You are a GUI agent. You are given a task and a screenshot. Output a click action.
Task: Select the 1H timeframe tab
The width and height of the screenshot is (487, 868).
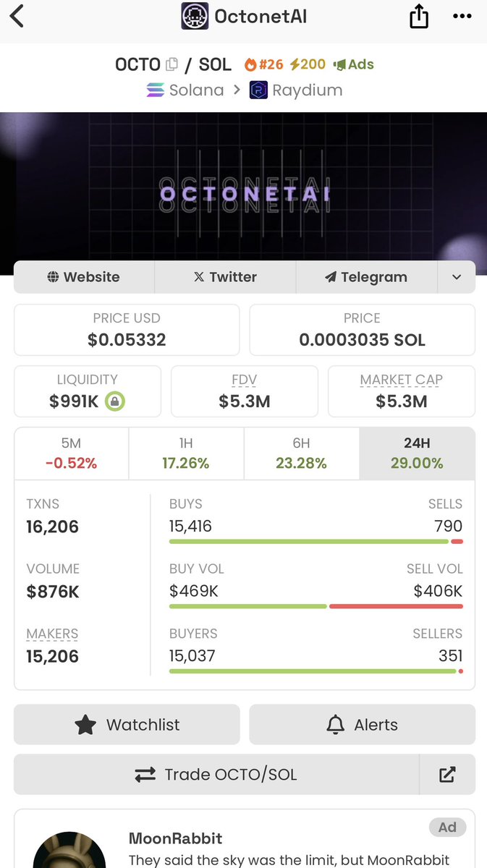186,454
